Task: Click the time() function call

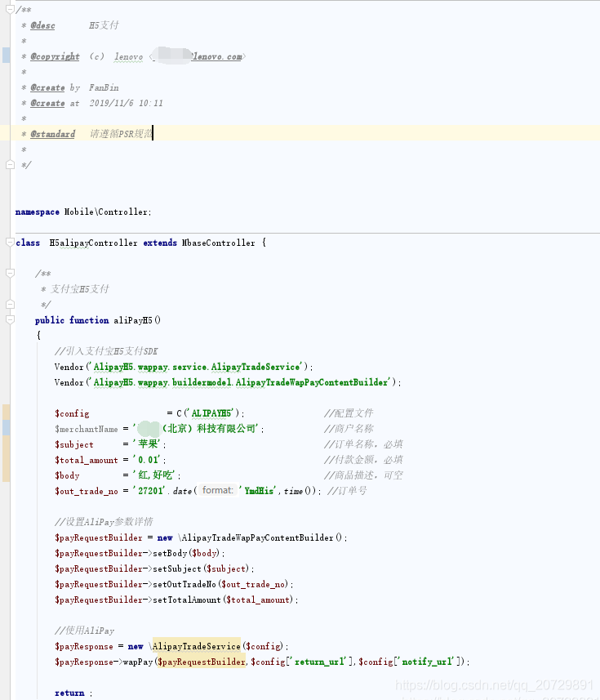Action: (x=299, y=491)
